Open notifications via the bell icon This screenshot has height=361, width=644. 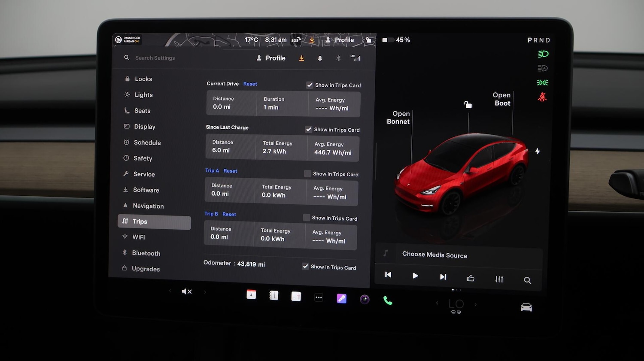pos(320,58)
